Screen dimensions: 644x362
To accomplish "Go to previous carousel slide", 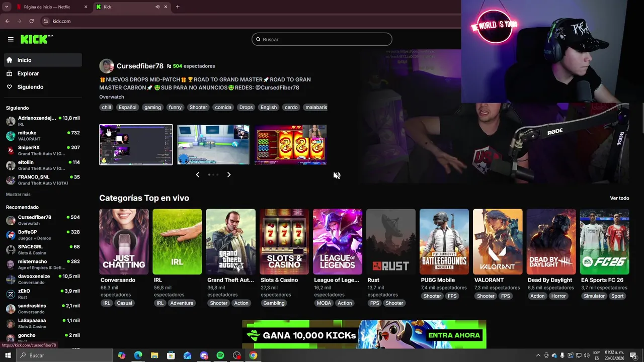I will (x=198, y=174).
